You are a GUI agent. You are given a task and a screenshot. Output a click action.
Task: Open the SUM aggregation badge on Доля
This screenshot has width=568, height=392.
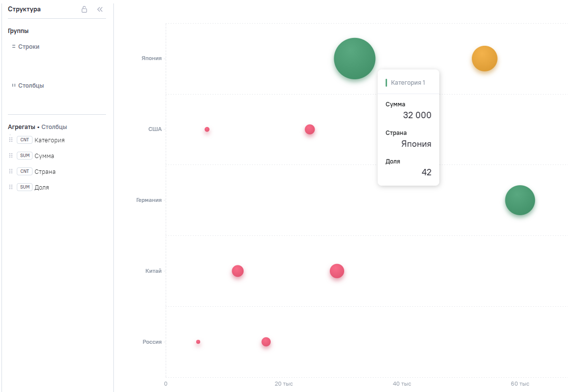click(x=25, y=187)
